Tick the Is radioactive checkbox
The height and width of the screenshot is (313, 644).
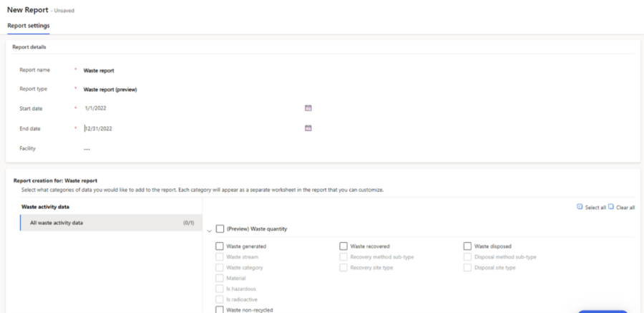220,299
